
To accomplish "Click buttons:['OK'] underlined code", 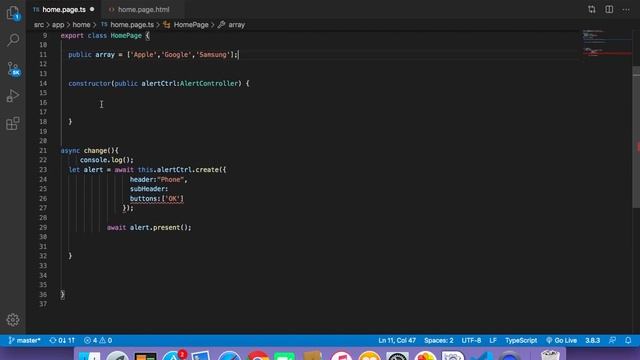I will click(157, 199).
